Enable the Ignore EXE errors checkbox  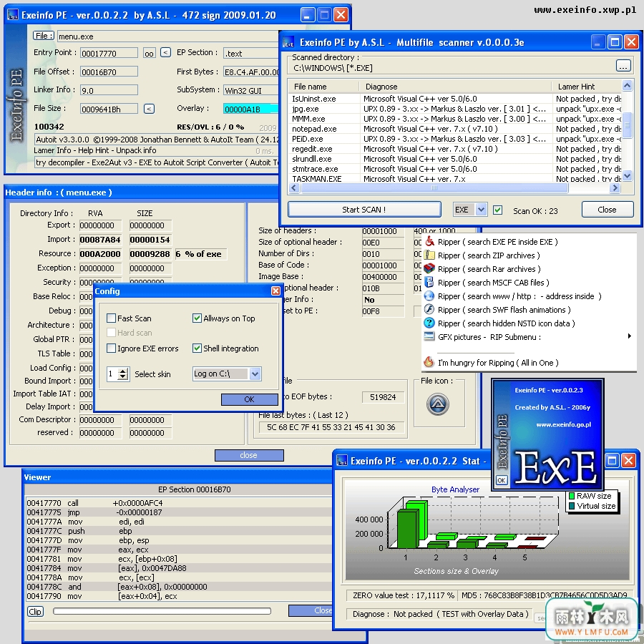point(111,348)
